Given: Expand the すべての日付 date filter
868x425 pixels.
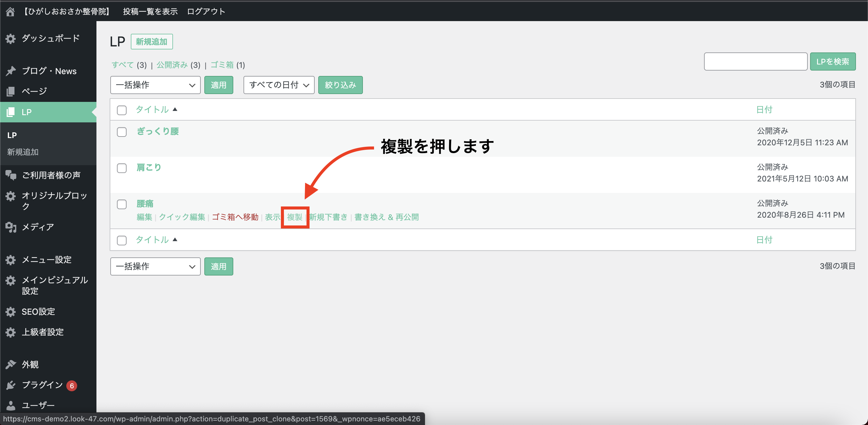Looking at the screenshot, I should 279,85.
